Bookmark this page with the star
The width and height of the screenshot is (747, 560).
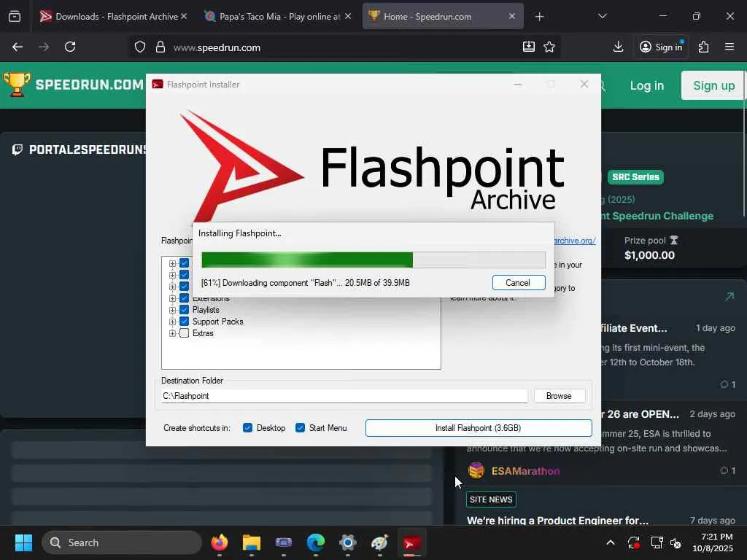point(549,47)
